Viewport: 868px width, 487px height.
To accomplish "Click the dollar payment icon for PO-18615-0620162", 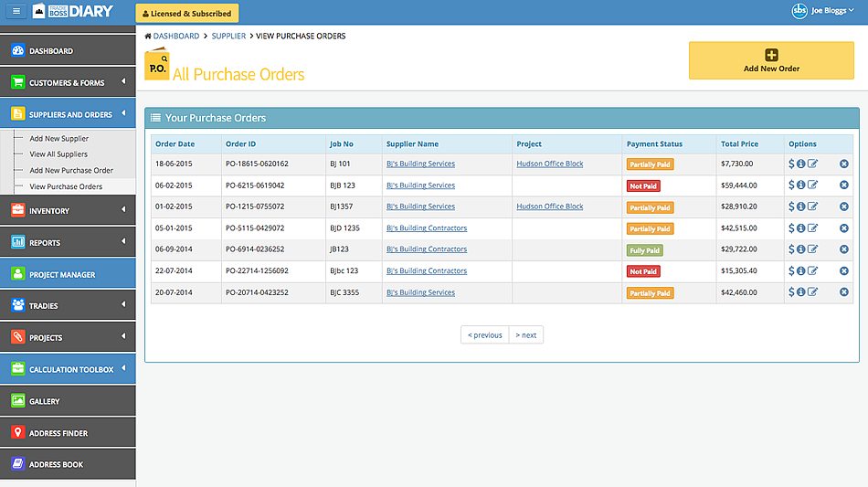I will 791,164.
